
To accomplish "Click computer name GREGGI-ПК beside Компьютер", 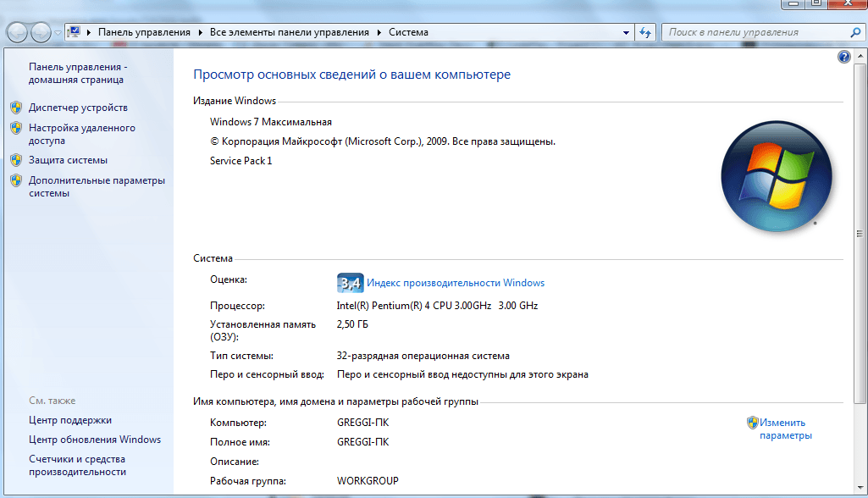I will [x=363, y=423].
